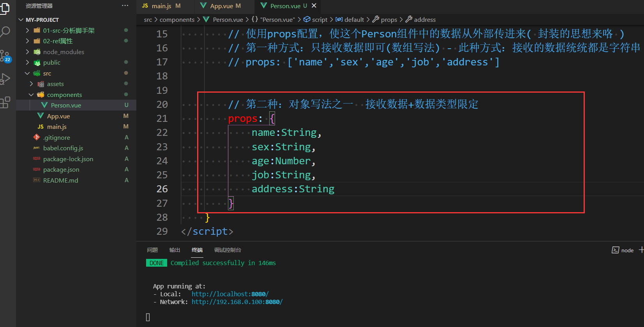Click the terminal input cursor

(148, 317)
